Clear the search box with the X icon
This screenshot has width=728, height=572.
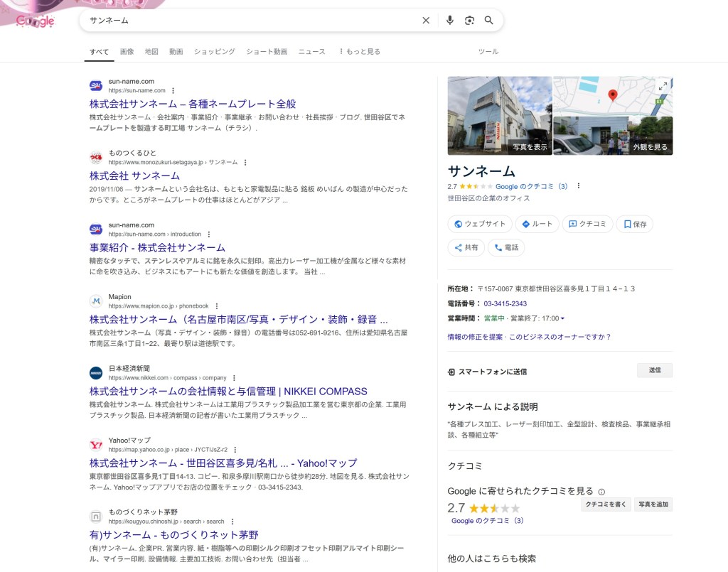(x=426, y=21)
